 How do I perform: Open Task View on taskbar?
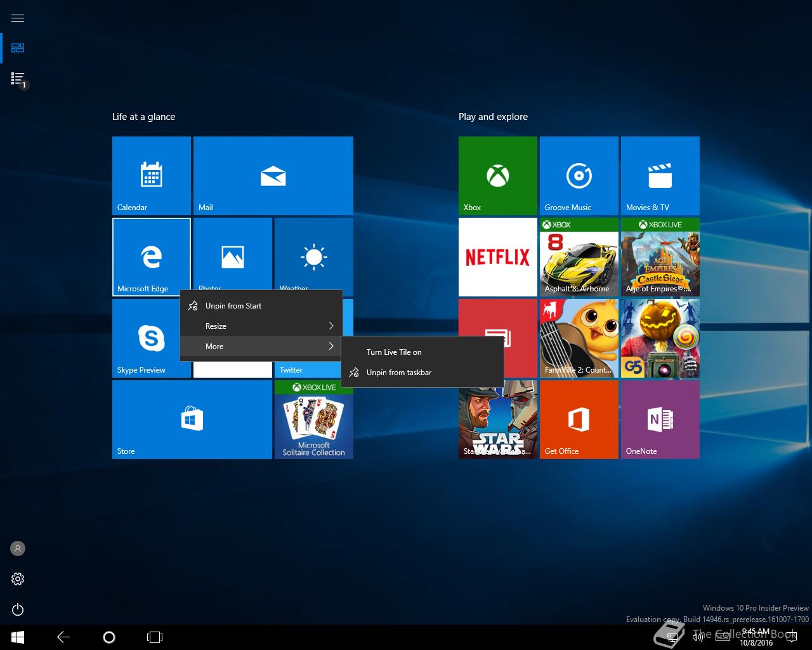click(x=155, y=637)
